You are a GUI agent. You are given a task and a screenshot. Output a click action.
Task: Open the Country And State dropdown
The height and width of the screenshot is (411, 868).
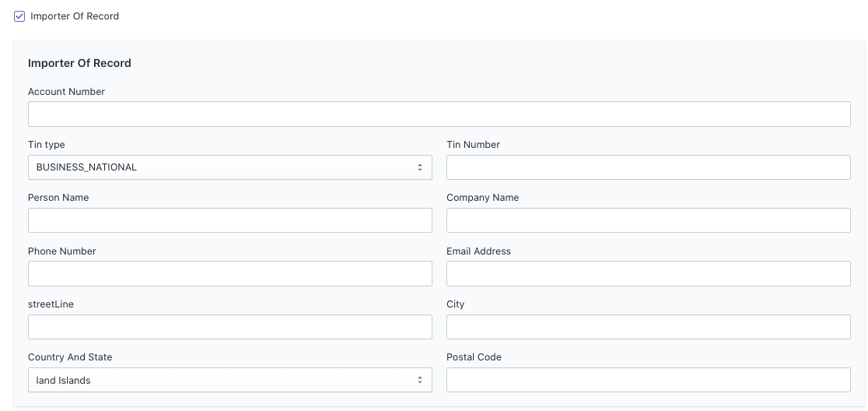coord(229,380)
